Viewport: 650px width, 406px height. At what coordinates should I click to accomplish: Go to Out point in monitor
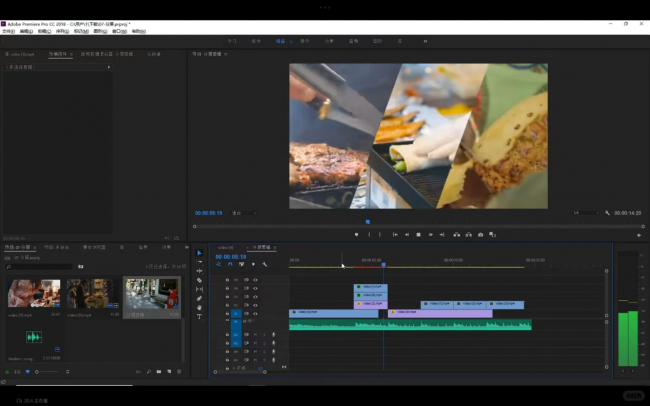point(442,235)
